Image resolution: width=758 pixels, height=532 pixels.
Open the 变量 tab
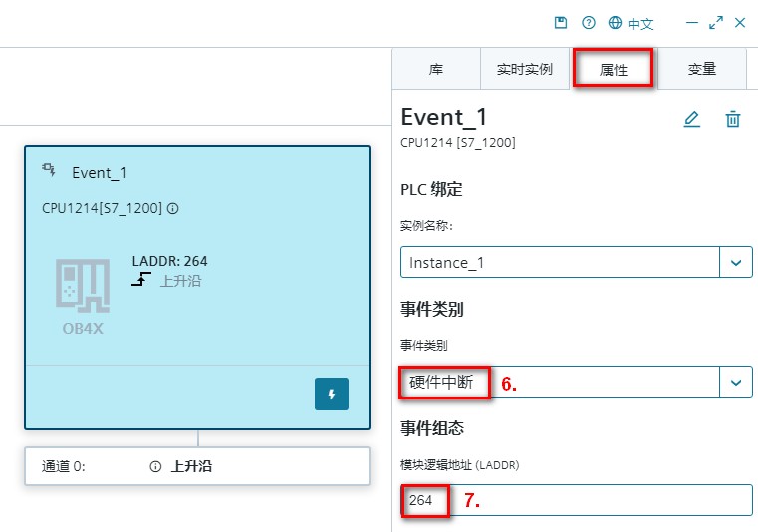pos(701,70)
